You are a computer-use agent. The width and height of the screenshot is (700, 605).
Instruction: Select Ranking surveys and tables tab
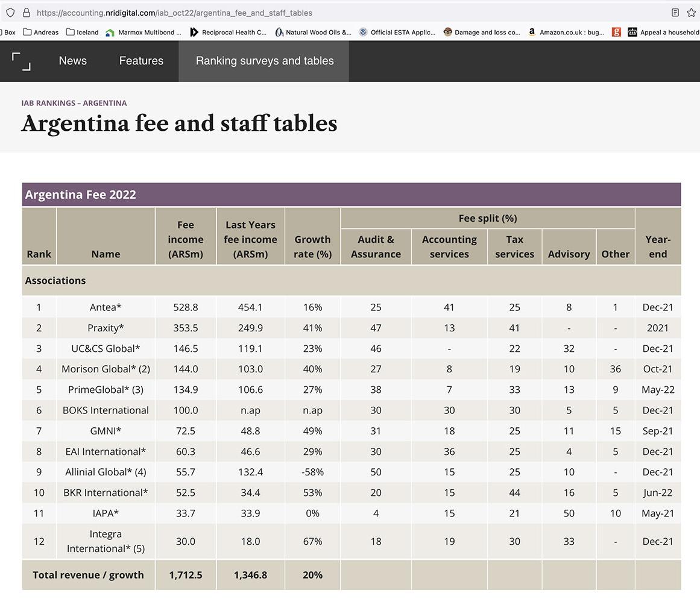point(264,61)
